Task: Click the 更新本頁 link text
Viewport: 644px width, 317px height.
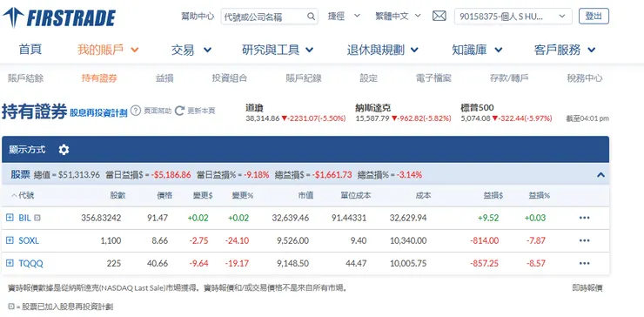Action: click(x=201, y=111)
